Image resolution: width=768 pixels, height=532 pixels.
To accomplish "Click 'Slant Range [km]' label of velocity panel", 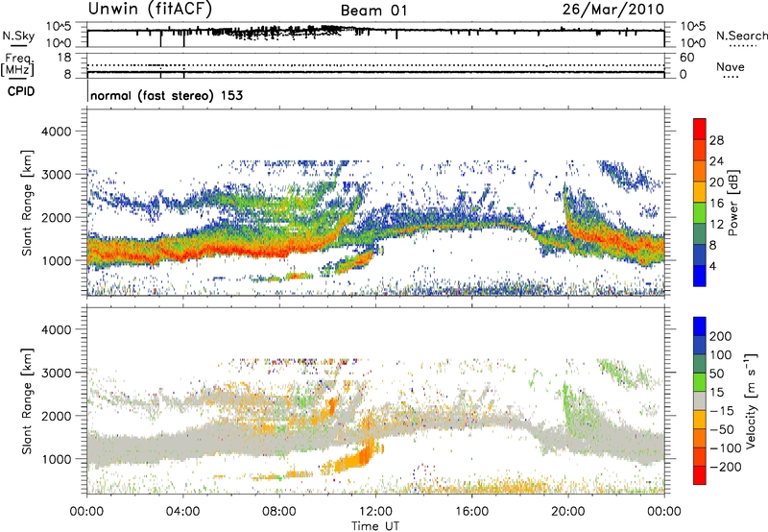I will (x=27, y=400).
